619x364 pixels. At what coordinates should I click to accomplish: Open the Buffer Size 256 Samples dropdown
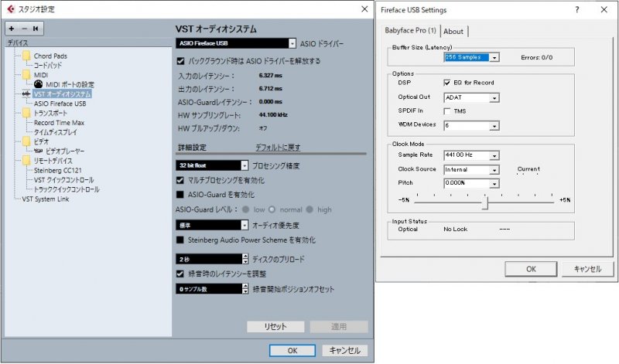tap(494, 56)
